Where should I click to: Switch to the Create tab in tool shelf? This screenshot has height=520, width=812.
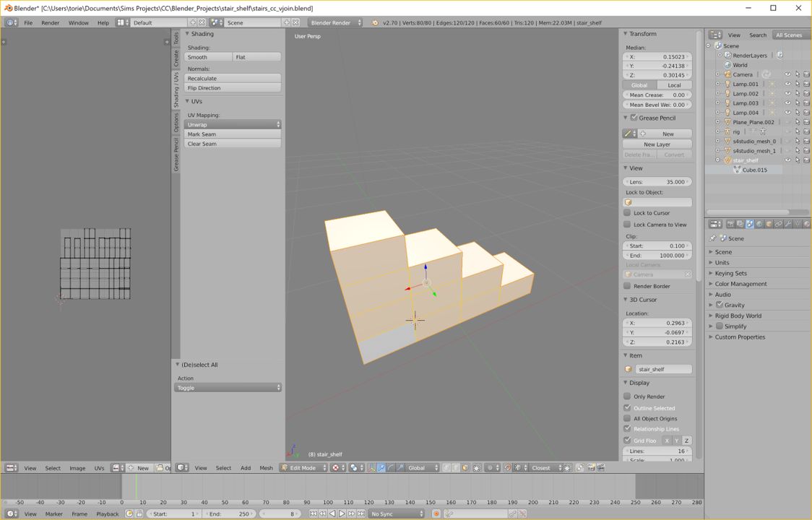pos(176,58)
